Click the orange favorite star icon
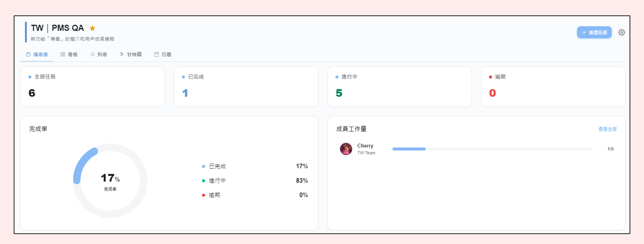Viewport: 644px width, 244px height. click(x=92, y=28)
